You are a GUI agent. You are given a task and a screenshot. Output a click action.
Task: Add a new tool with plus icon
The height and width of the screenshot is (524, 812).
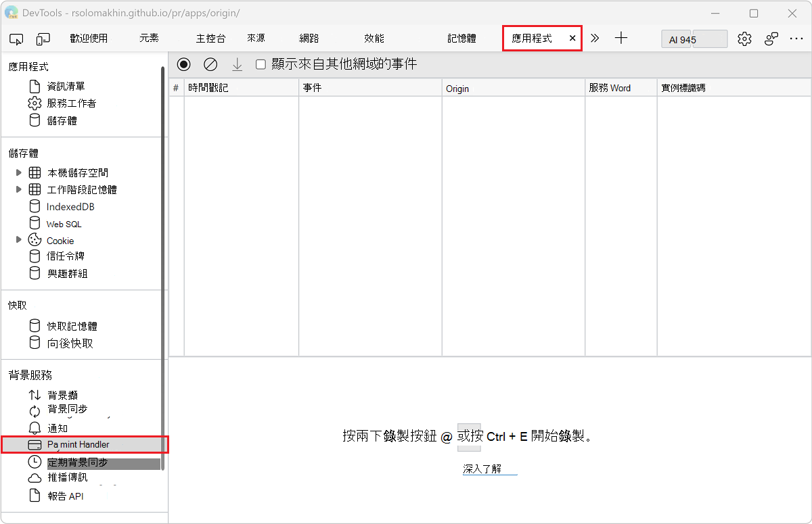coord(621,39)
